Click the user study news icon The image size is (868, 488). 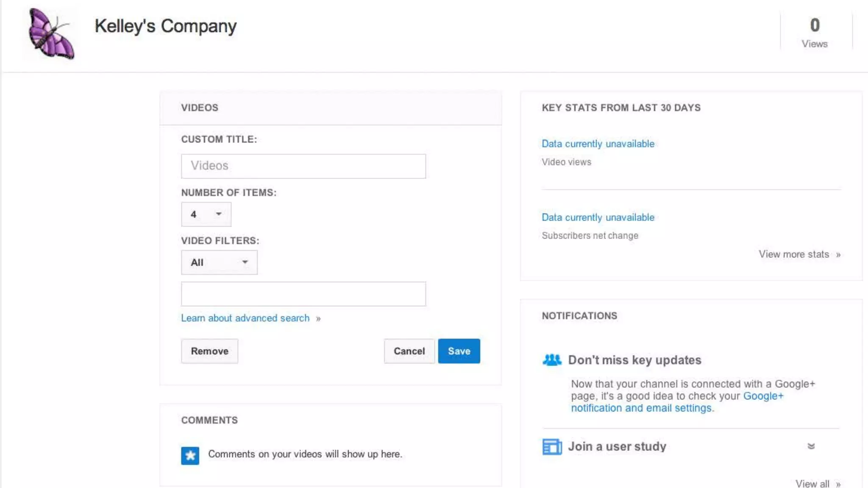552,446
